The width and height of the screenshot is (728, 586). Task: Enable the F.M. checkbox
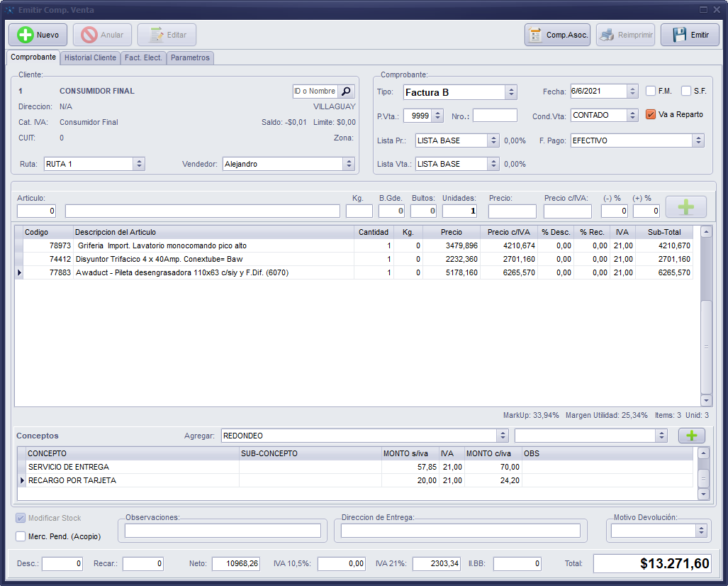[x=651, y=91]
